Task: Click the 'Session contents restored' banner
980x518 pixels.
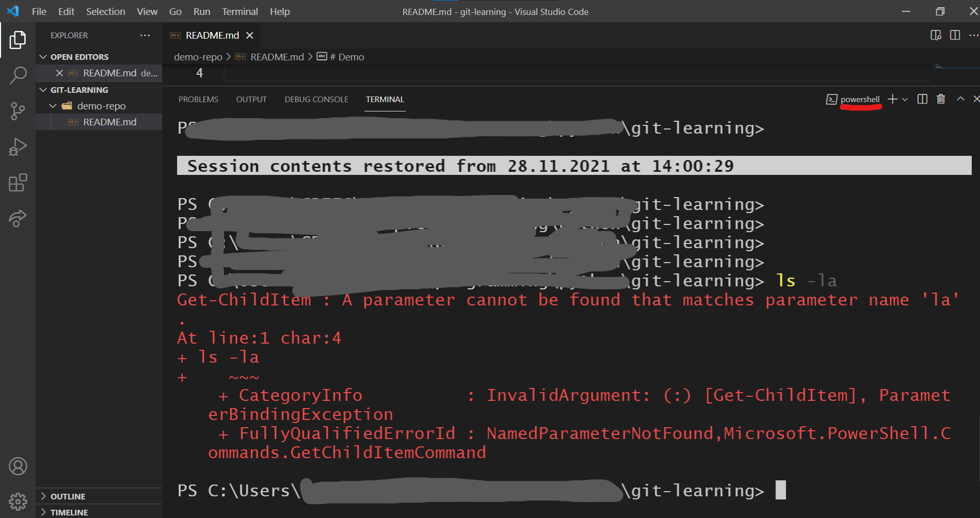Action: tap(574, 166)
